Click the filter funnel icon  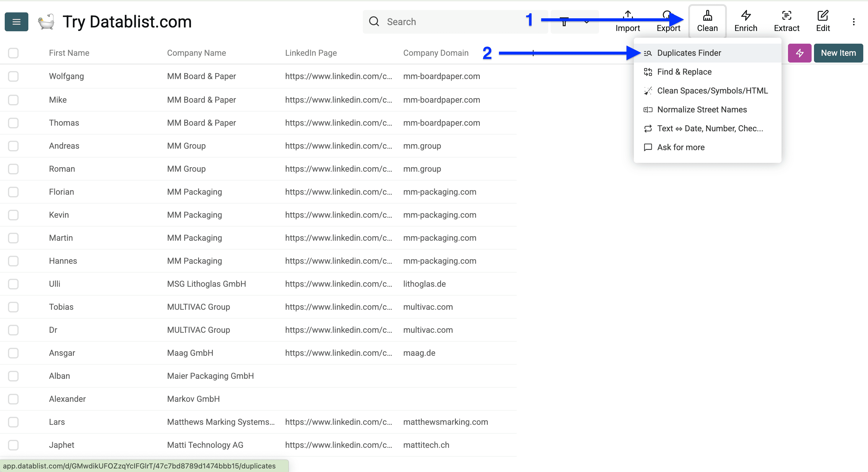[x=565, y=22]
